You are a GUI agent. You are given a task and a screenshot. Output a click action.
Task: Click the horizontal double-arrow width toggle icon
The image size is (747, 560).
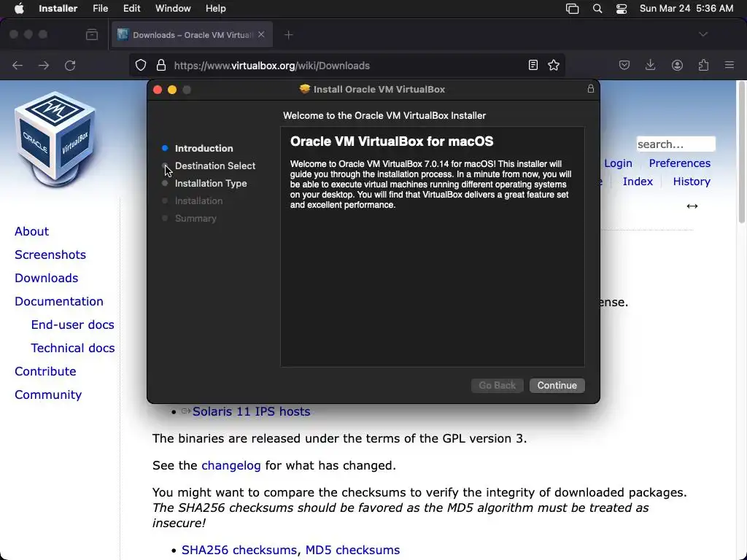tap(692, 206)
